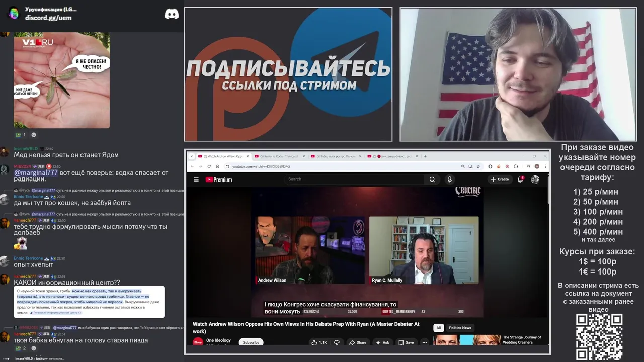Screen dimensions: 644x362
Task: Click the '1$ = 100р' exchange rate text
Action: tap(597, 261)
